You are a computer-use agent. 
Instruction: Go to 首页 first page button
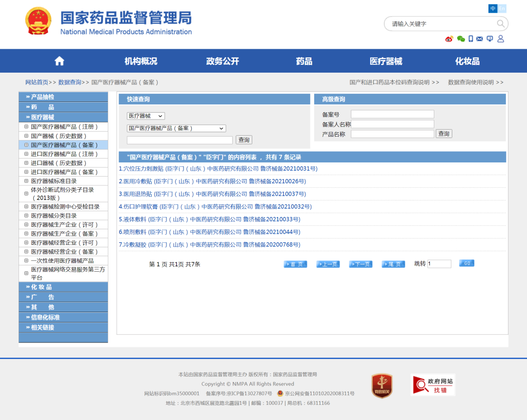(x=295, y=264)
